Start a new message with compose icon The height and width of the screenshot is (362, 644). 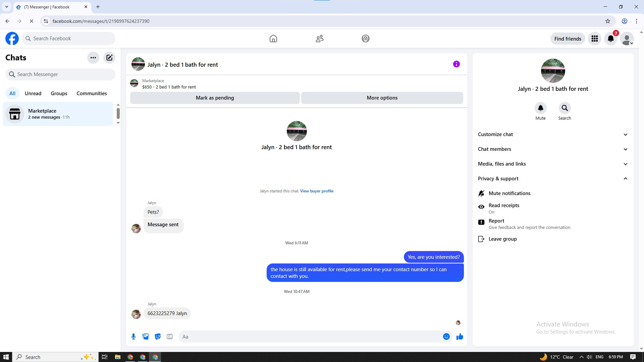109,58
